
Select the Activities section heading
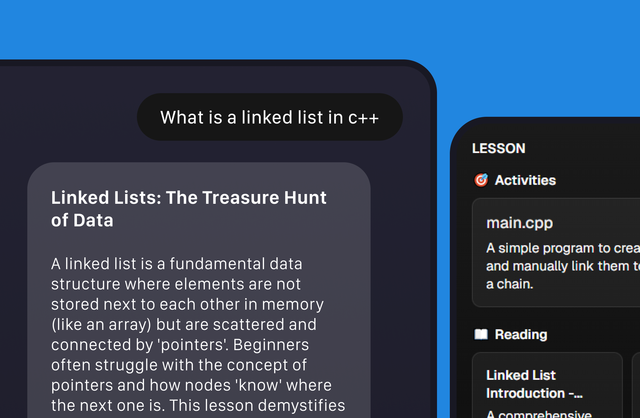[x=525, y=180]
